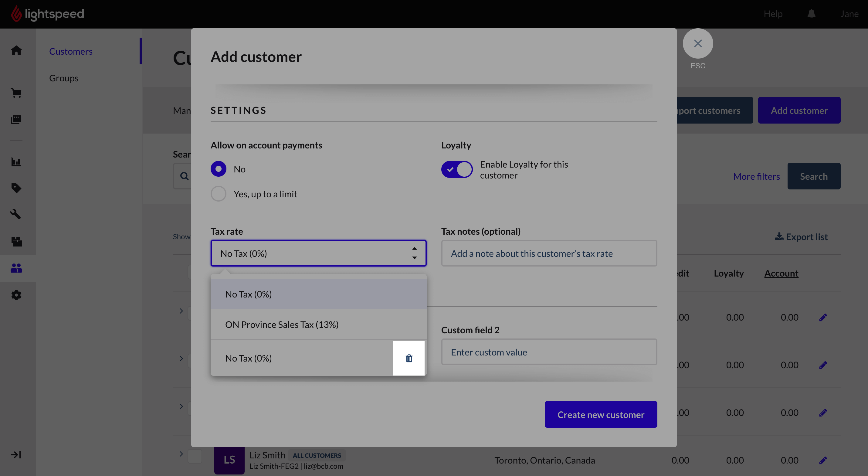Open the Register icon in the sidebar
The image size is (868, 476).
(16, 119)
